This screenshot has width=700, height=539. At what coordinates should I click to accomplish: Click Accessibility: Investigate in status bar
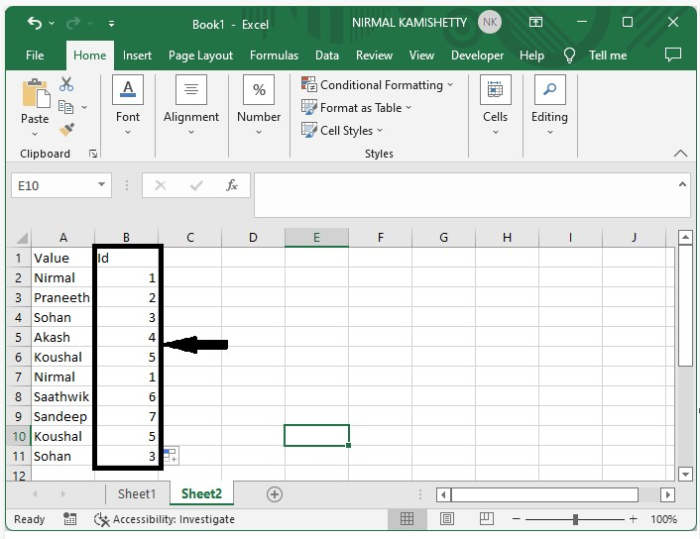pyautogui.click(x=164, y=519)
